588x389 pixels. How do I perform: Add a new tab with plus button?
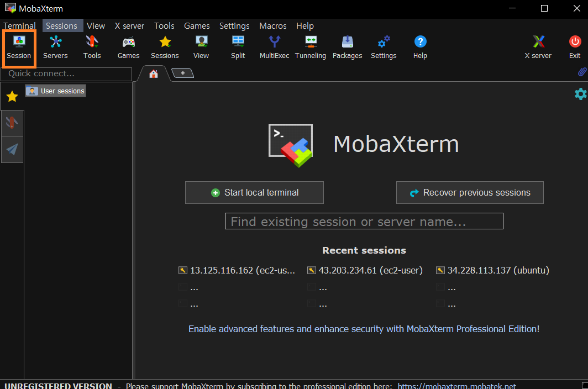pos(182,73)
